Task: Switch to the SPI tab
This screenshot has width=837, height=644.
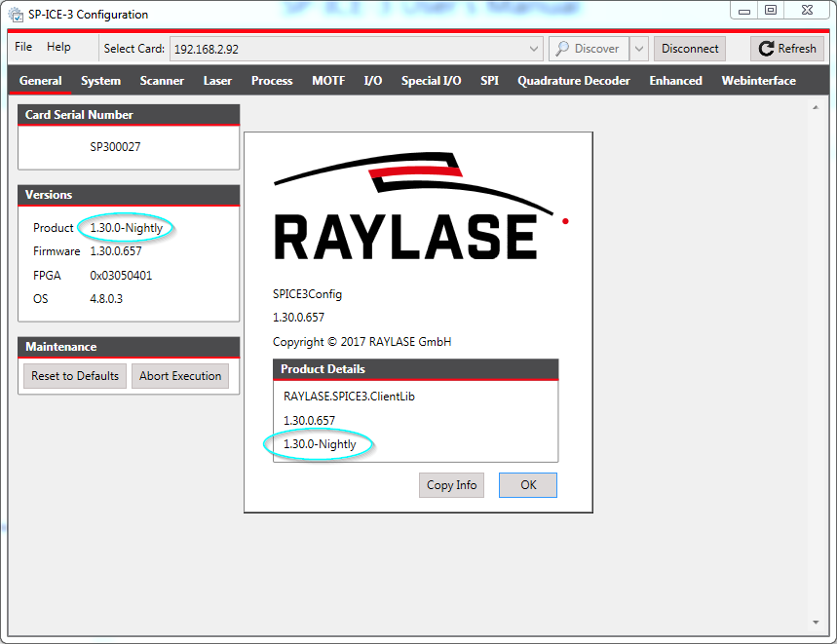Action: pyautogui.click(x=489, y=81)
